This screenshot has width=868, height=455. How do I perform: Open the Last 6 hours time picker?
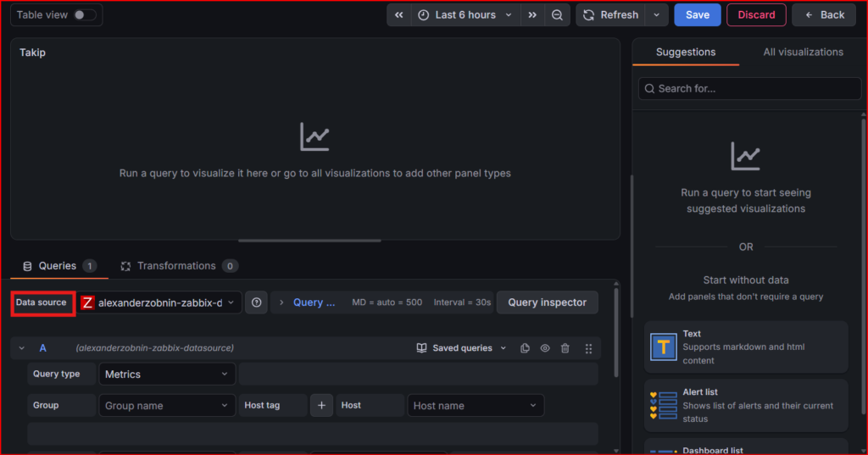coord(465,15)
